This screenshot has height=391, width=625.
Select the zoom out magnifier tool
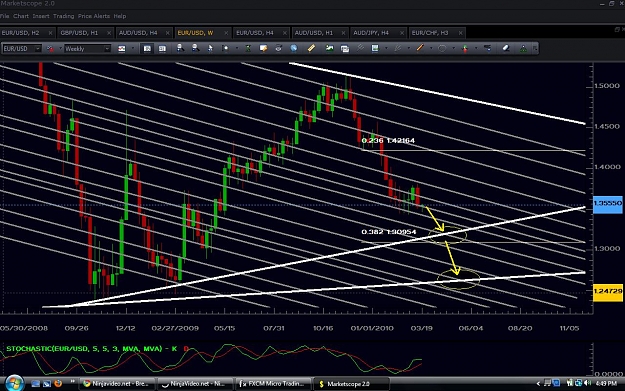click(195, 48)
